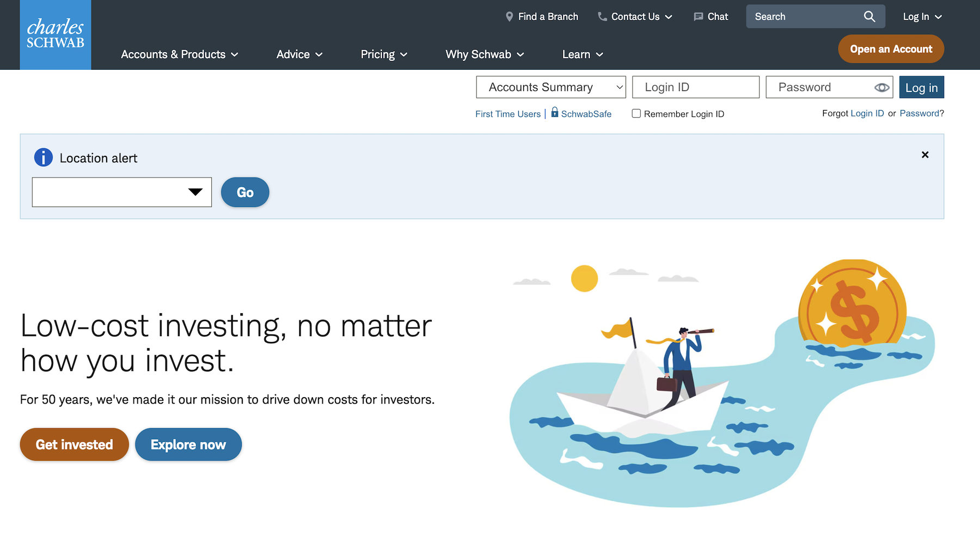The width and height of the screenshot is (980, 560).
Task: Open the Why Schwab menu
Action: [x=485, y=54]
